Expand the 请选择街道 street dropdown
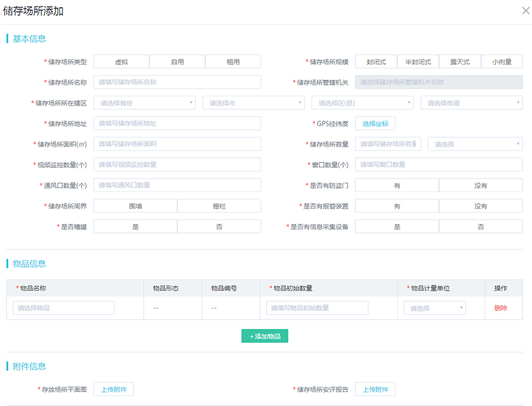 (x=471, y=103)
